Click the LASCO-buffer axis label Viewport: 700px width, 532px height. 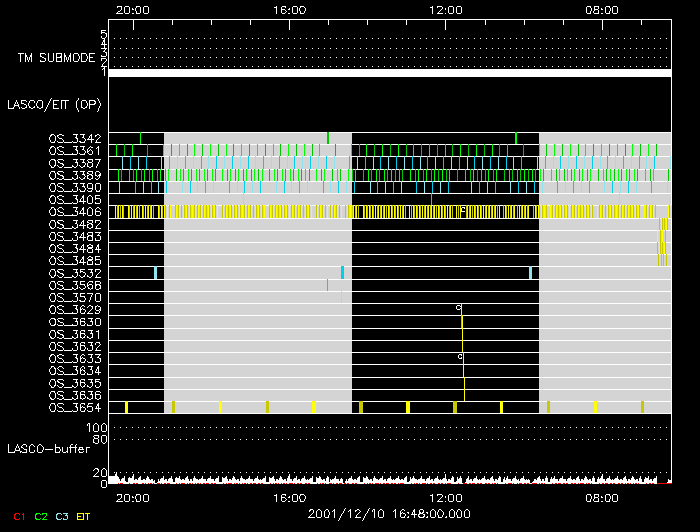(50, 449)
